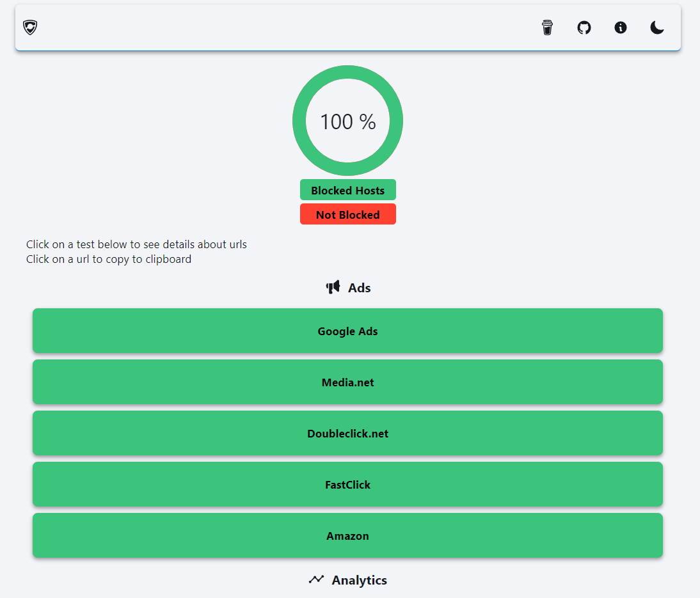Image resolution: width=700 pixels, height=598 pixels.
Task: Click the info circle icon
Action: tap(621, 28)
